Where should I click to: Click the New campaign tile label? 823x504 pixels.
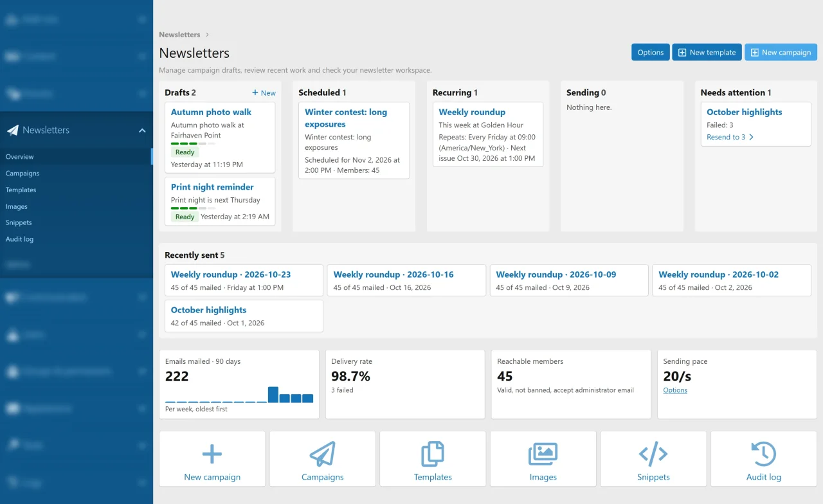[x=212, y=477]
